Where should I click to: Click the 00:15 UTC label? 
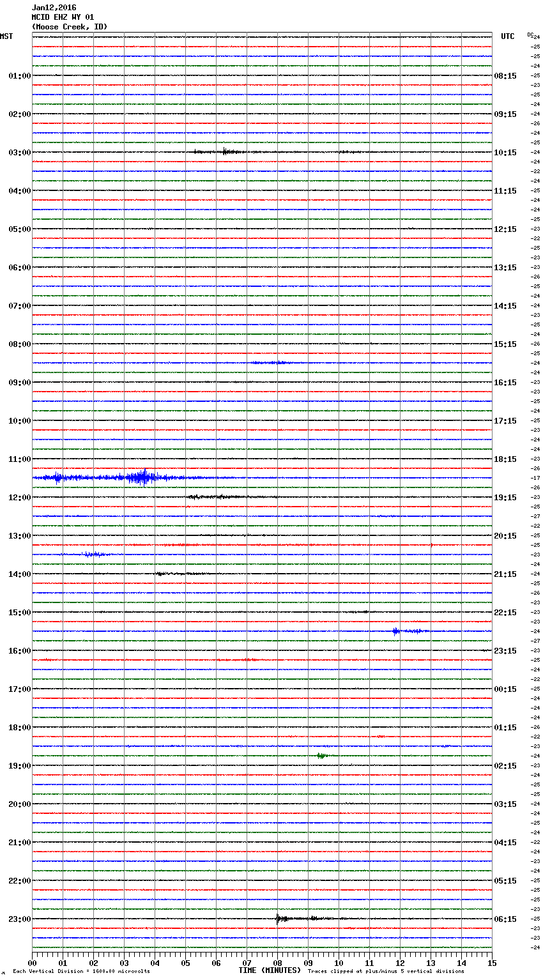[505, 689]
